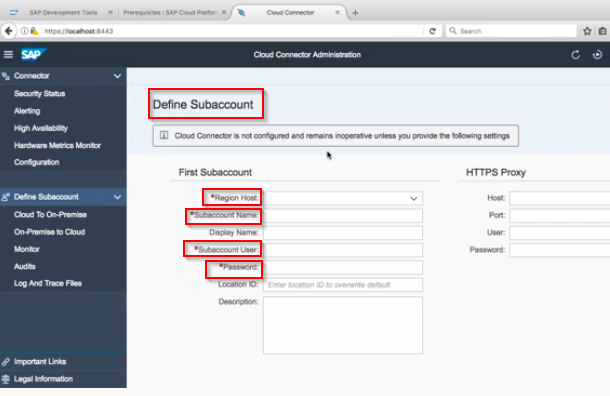Open Legal Information

click(44, 379)
